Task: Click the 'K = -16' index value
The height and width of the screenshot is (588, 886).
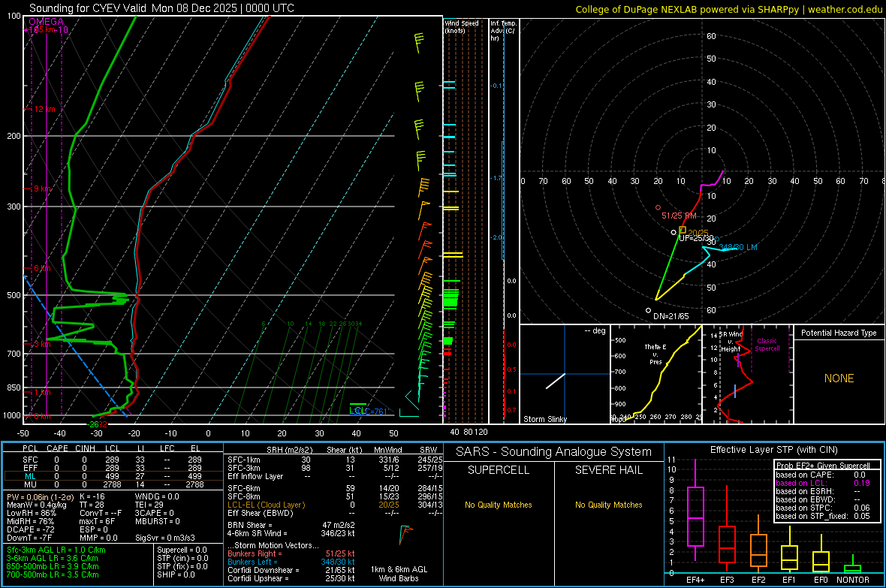Action: click(x=92, y=496)
